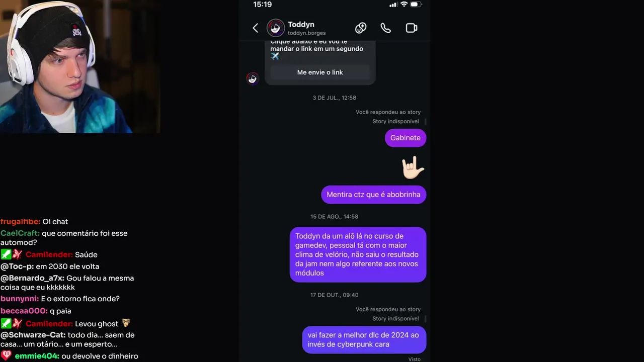
Task: Tap the Wi-Fi status bar icon
Action: 404,5
